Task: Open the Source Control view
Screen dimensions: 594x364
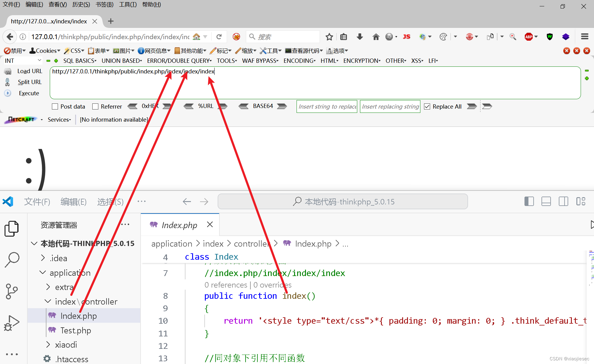Action: click(x=12, y=291)
